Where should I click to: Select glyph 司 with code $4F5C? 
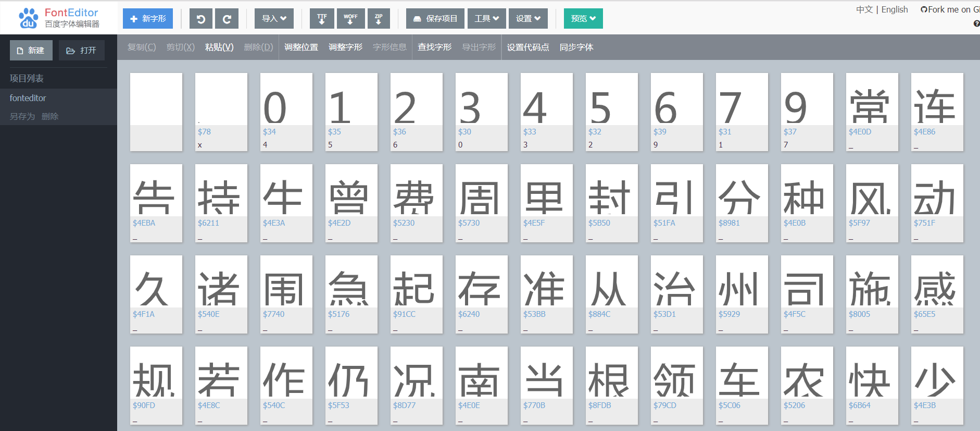point(807,294)
